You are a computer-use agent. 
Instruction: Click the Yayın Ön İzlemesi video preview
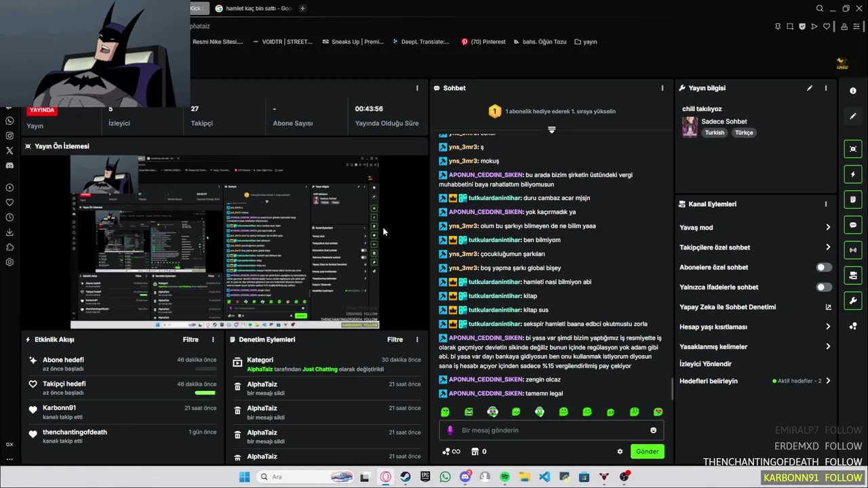point(224,243)
